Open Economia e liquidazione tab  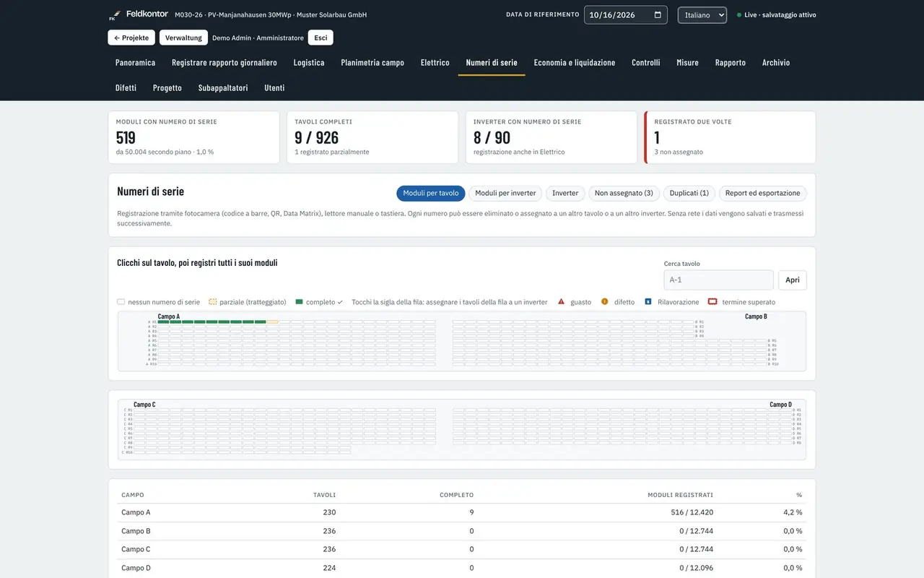coord(575,63)
